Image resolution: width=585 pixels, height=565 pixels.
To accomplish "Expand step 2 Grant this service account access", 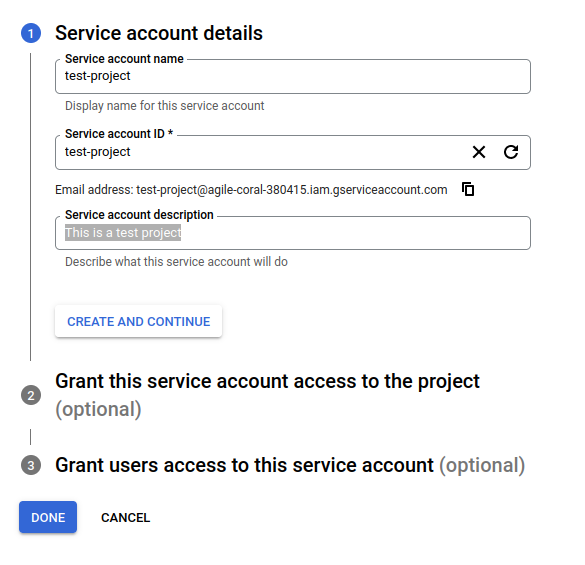I will (x=267, y=395).
